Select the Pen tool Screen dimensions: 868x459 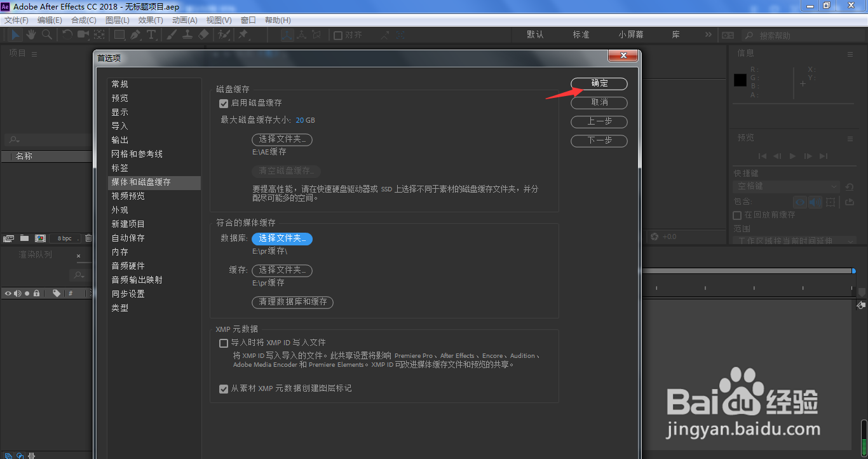coord(135,34)
